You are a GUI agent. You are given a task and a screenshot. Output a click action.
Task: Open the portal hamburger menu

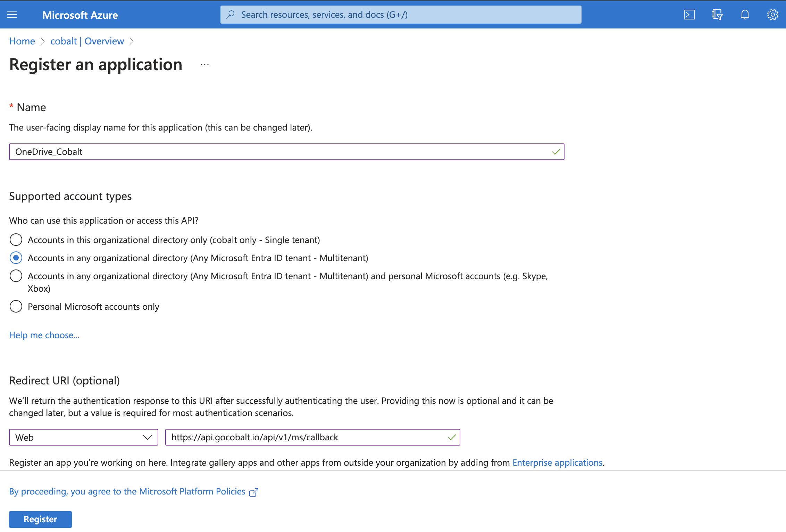11,15
